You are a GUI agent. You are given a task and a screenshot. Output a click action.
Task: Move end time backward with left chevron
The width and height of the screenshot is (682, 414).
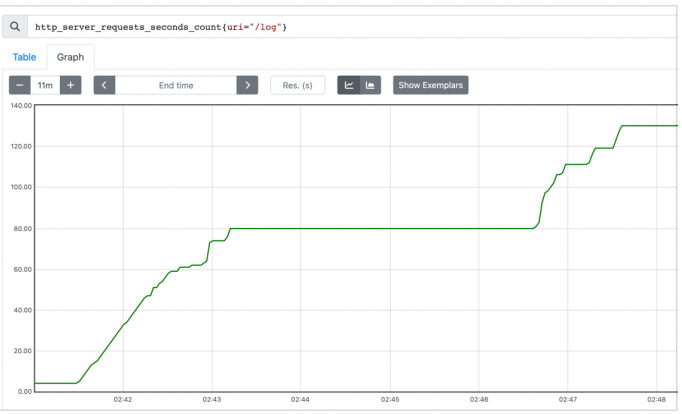[104, 85]
